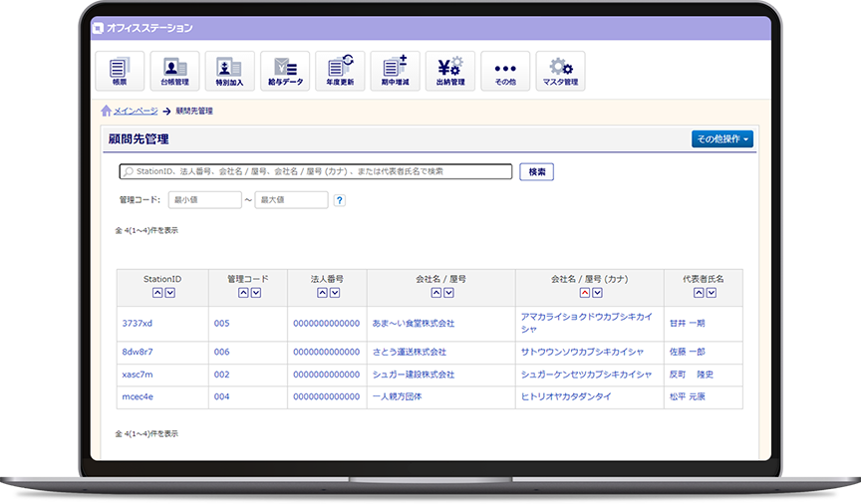Sort 管理コード column descending

pyautogui.click(x=256, y=293)
